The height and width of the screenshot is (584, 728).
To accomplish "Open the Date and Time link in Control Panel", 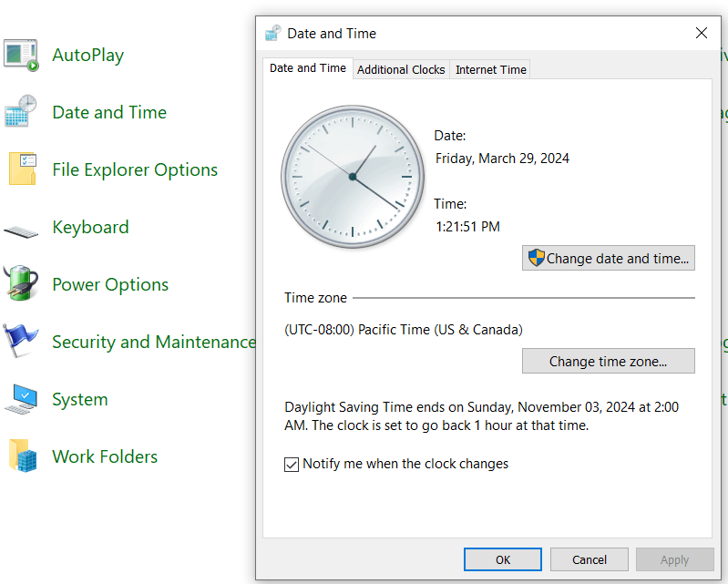I will point(109,112).
